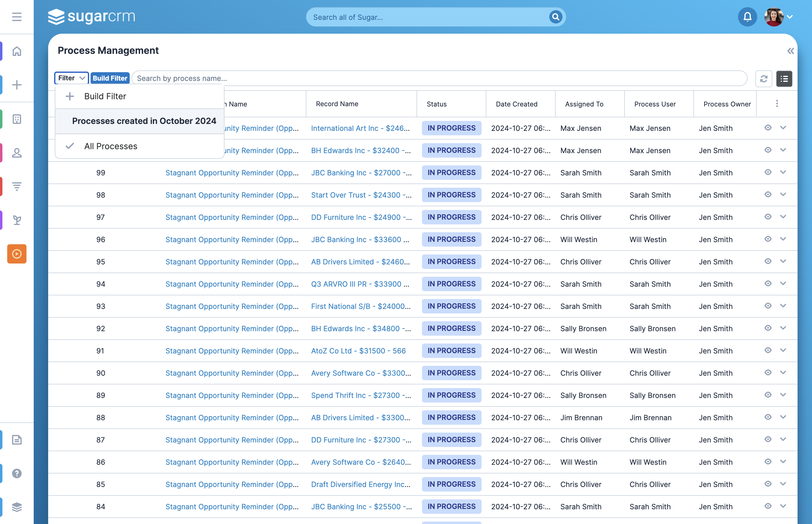Expand row actions for process 86
Screen dimensions: 812x524
[x=783, y=462]
